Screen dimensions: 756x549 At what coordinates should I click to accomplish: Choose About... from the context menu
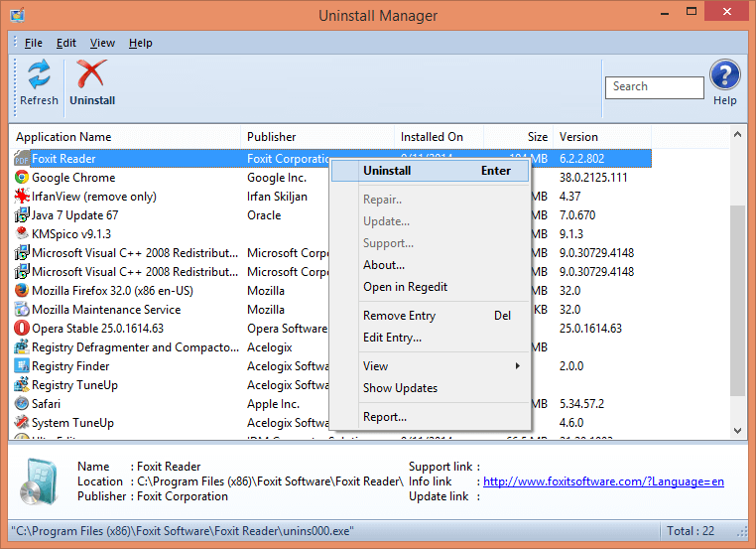pos(430,265)
